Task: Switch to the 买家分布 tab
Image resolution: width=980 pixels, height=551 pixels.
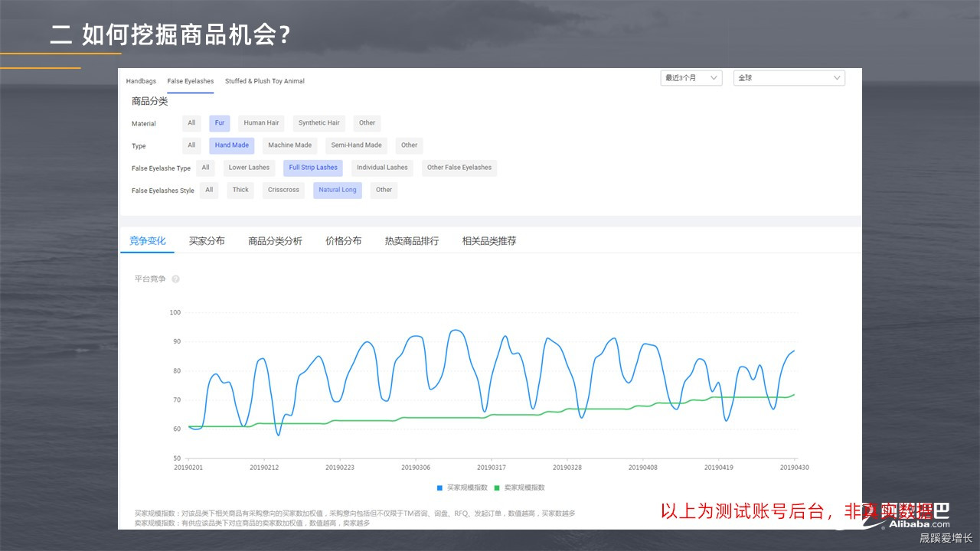Action: [x=207, y=240]
